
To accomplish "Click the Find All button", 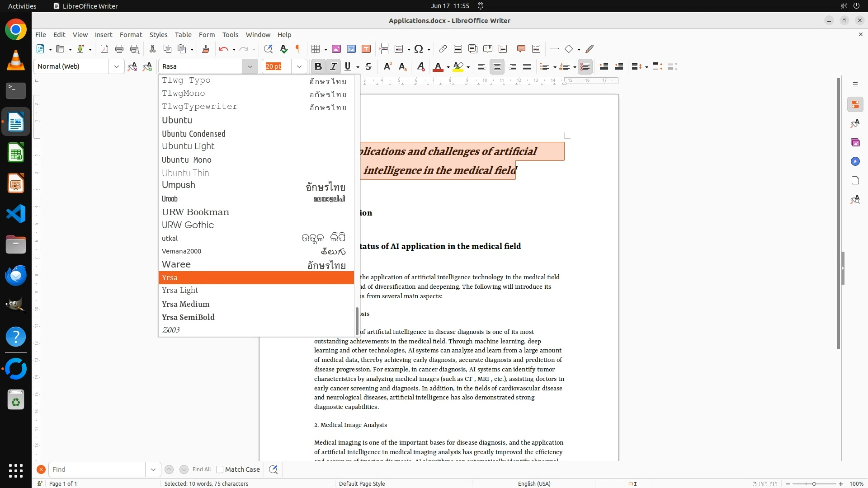I will pyautogui.click(x=202, y=469).
